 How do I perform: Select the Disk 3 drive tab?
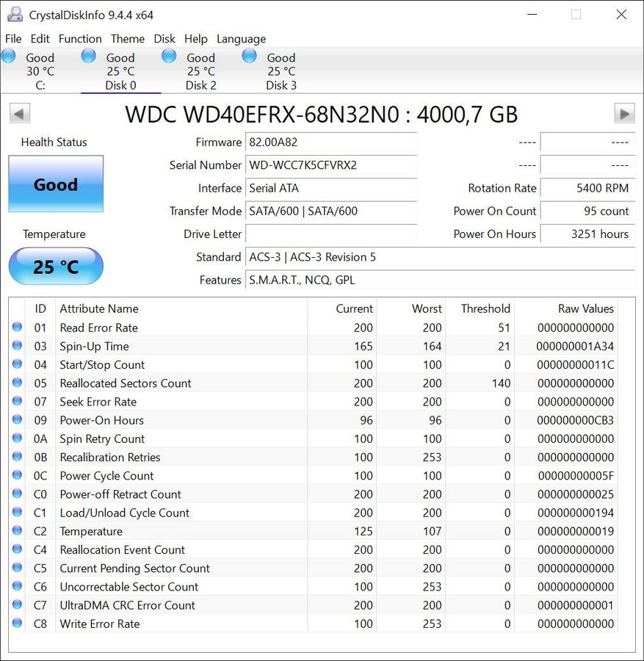(281, 85)
